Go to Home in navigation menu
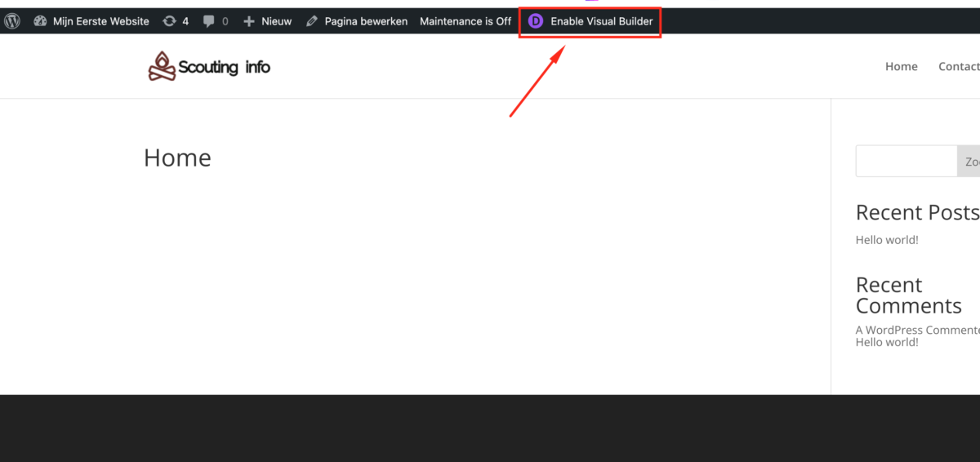Screen dimensions: 980x462 [902, 67]
